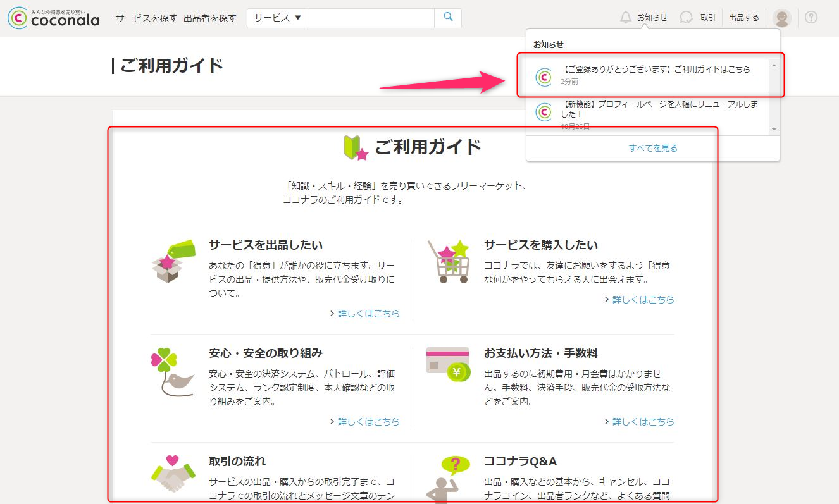839x504 pixels.
Task: Click the shopping cart icon for サービスを購入したい
Action: click(x=449, y=261)
